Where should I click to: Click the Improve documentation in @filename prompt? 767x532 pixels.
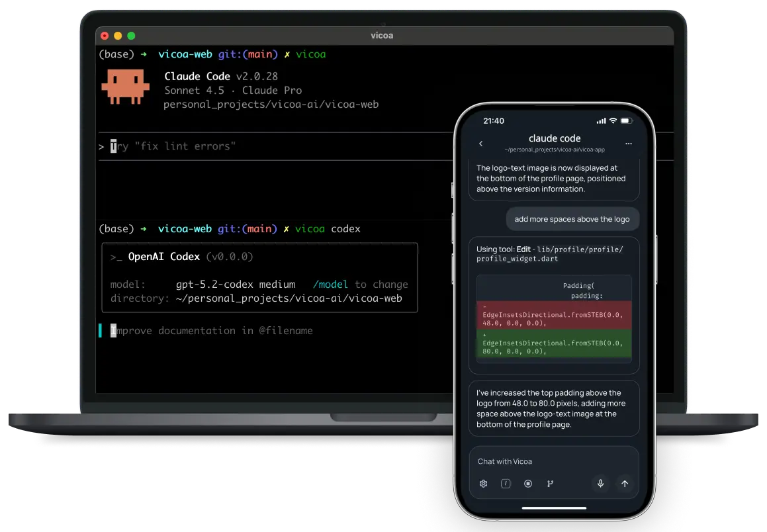pos(211,331)
